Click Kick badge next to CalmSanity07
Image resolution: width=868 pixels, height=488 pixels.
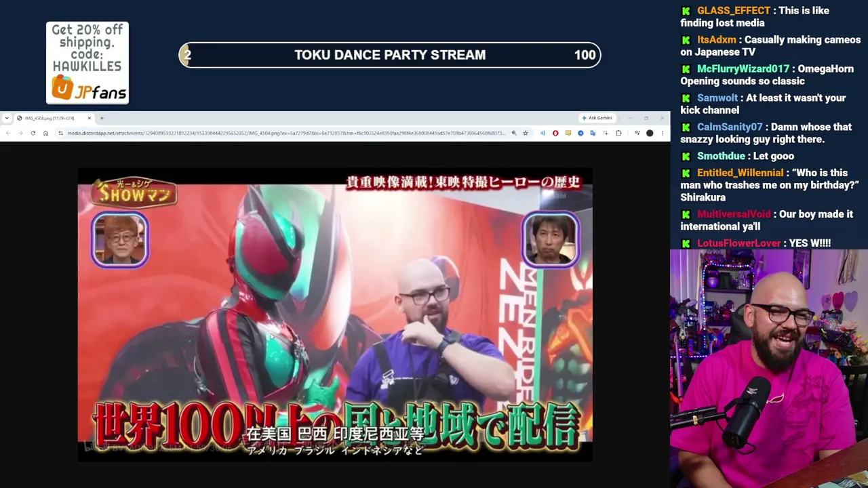click(686, 127)
